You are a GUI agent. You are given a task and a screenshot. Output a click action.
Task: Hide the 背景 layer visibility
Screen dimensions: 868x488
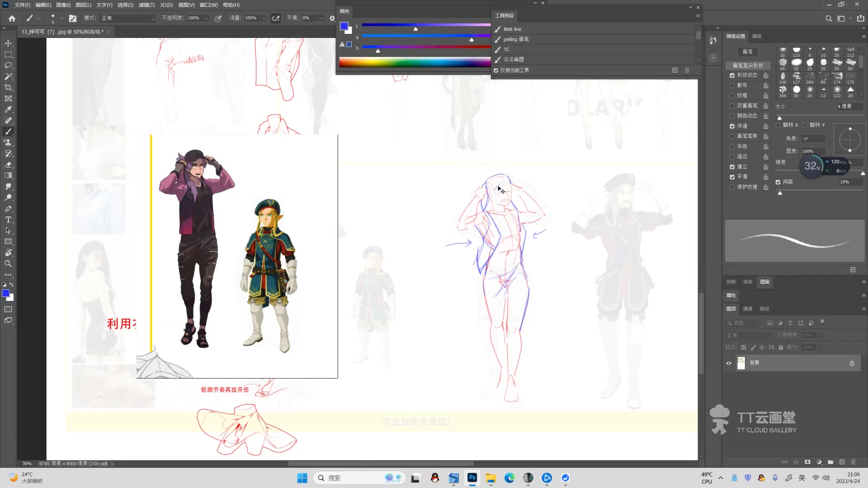(729, 363)
